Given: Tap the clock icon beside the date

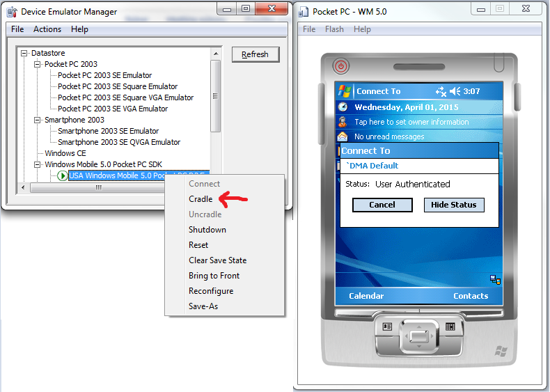Looking at the screenshot, I should [343, 107].
